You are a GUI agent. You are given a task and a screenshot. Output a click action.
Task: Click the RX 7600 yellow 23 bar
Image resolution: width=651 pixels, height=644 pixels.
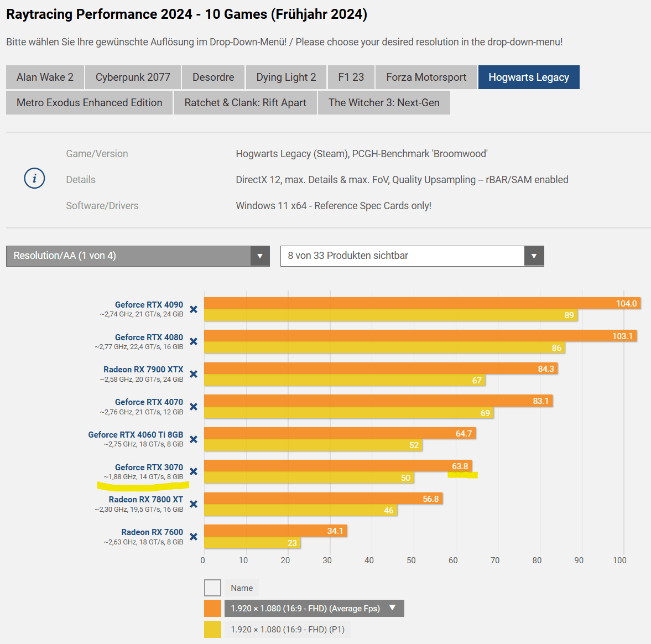(252, 543)
